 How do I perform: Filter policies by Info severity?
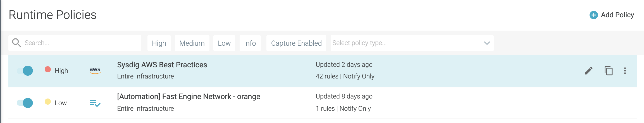(x=250, y=43)
